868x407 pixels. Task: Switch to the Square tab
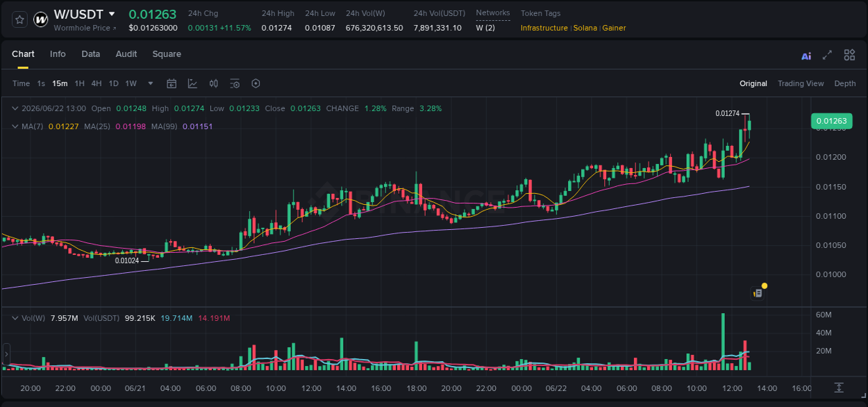(167, 54)
